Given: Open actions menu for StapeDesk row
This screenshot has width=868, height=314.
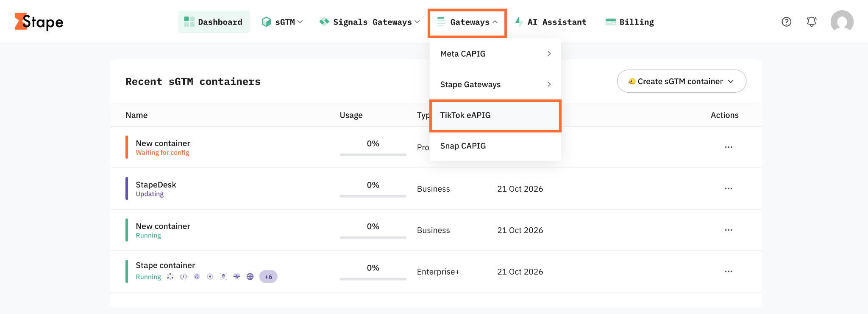Looking at the screenshot, I should click(x=729, y=189).
